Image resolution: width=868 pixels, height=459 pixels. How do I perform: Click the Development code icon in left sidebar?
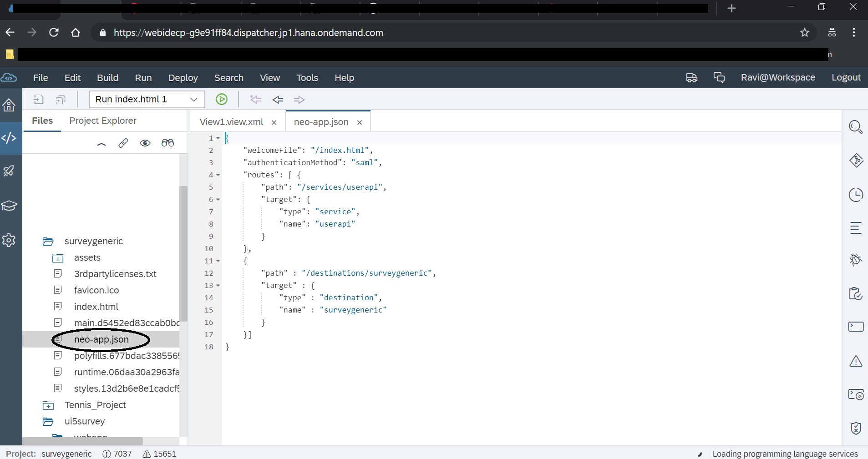(9, 138)
